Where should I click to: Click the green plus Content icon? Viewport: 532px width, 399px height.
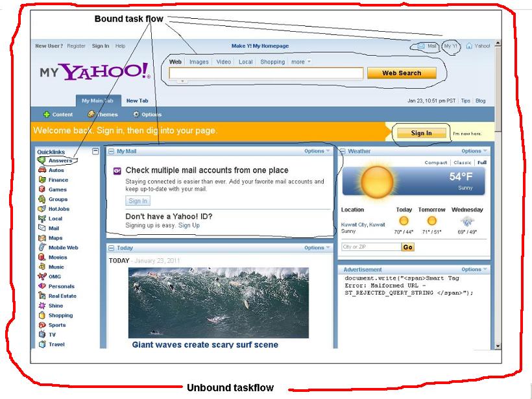pyautogui.click(x=47, y=114)
